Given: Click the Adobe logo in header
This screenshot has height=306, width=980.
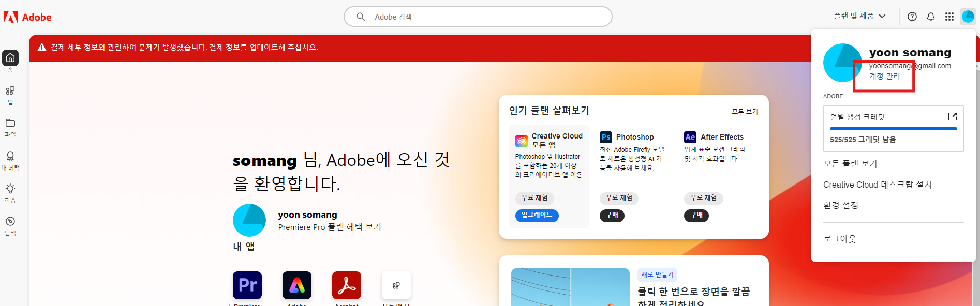Looking at the screenshot, I should pyautogui.click(x=27, y=17).
